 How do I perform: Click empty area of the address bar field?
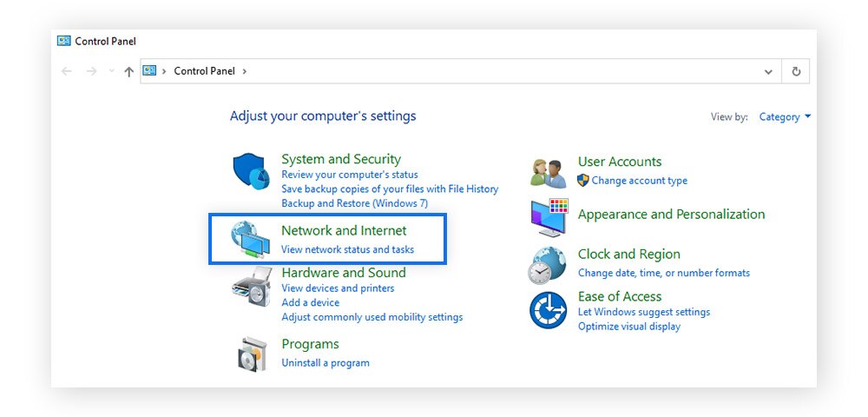click(498, 71)
